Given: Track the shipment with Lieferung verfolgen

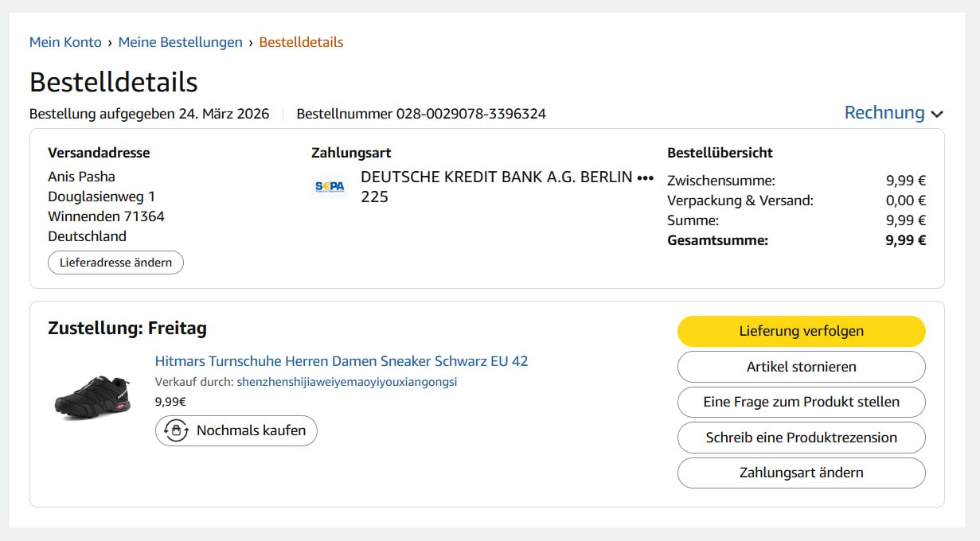Looking at the screenshot, I should click(801, 331).
